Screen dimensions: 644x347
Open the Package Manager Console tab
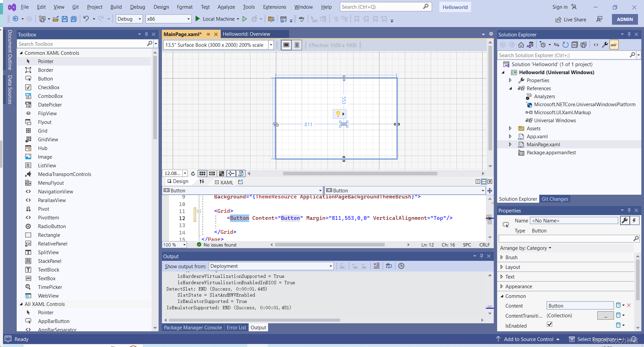click(x=193, y=327)
